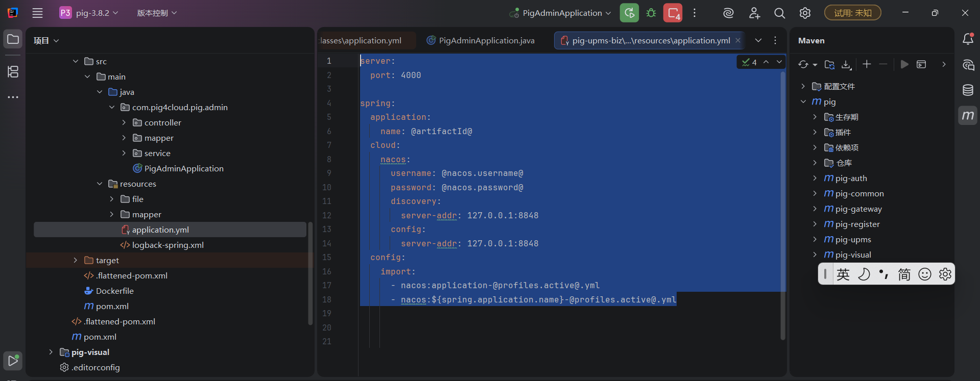This screenshot has width=980, height=381.
Task: Show hidden editor tabs list chevron
Action: click(x=758, y=40)
